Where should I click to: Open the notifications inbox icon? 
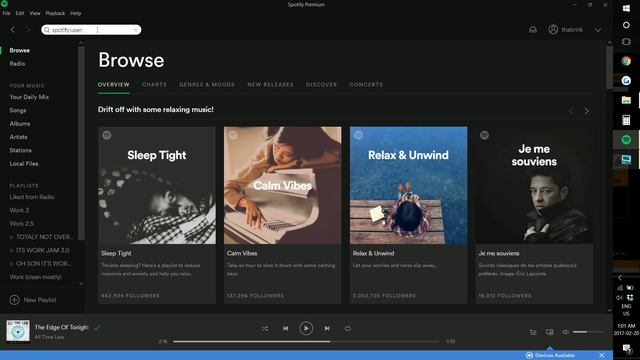coord(533,30)
